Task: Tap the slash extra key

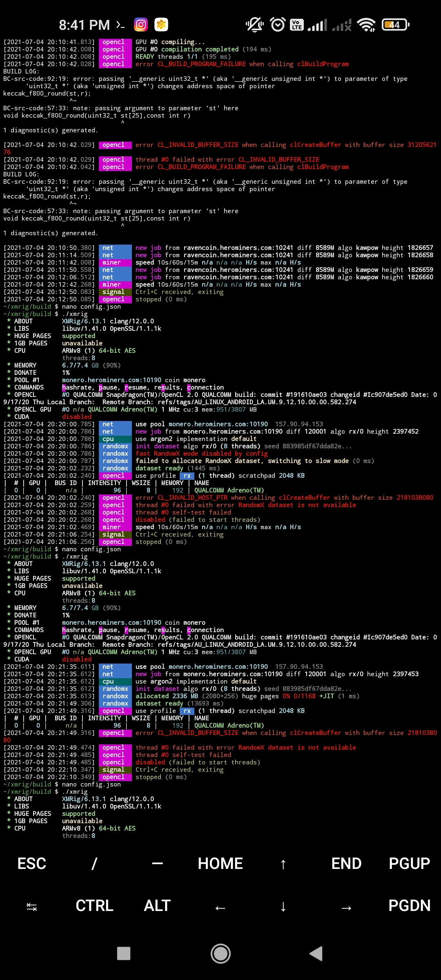Action: pyautogui.click(x=94, y=864)
